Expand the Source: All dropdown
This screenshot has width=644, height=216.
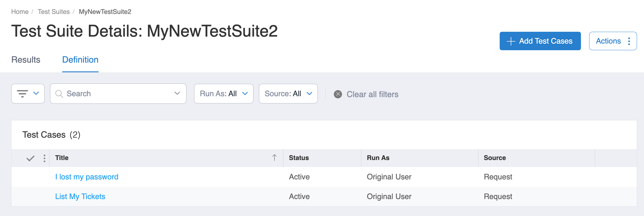click(288, 94)
